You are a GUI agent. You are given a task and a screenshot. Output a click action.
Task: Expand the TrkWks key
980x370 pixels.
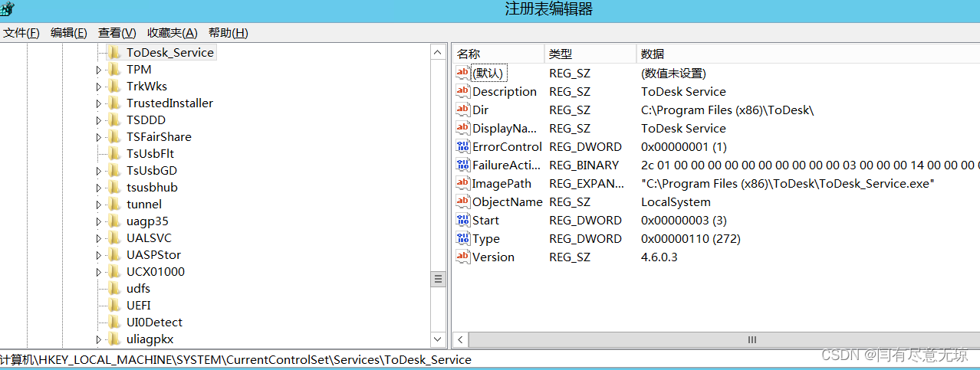point(98,87)
